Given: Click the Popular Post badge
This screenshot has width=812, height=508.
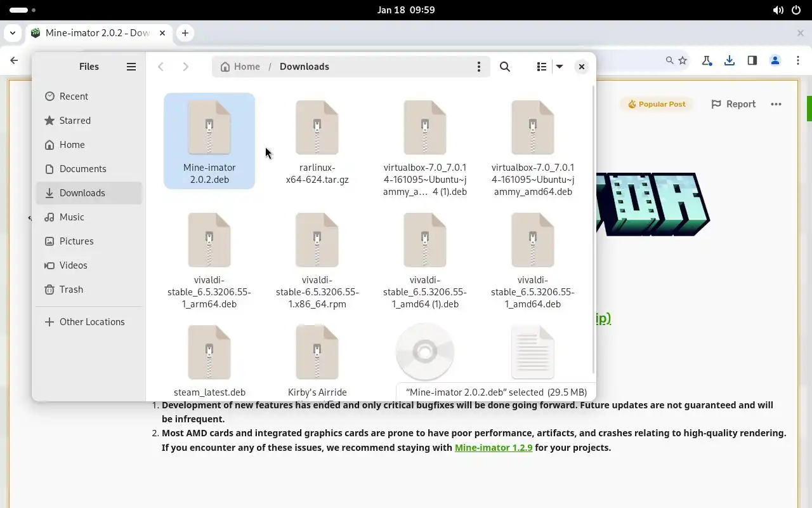Looking at the screenshot, I should (657, 104).
